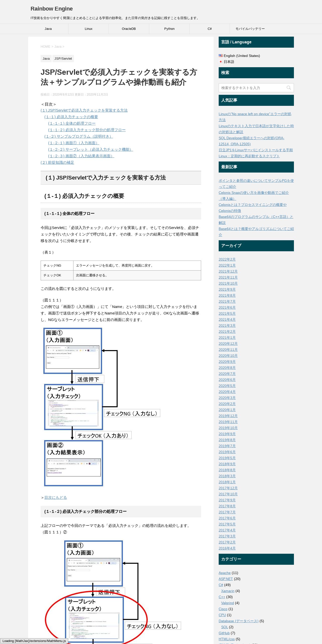Switch language to English (United States)

click(x=242, y=56)
